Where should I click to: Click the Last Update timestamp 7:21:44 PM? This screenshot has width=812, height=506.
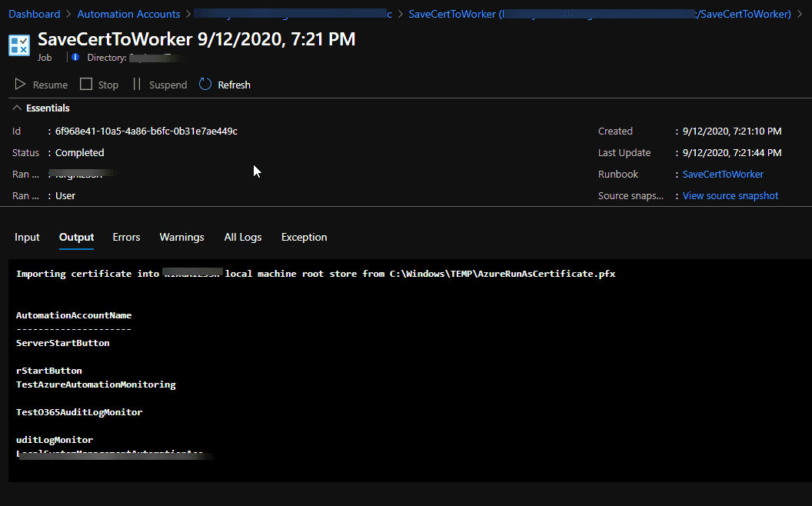coord(732,153)
